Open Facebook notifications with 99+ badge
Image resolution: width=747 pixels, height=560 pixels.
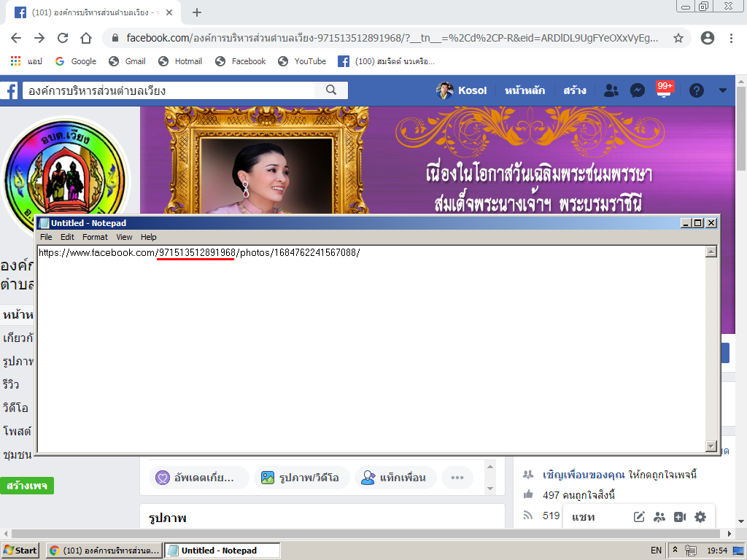[x=664, y=90]
